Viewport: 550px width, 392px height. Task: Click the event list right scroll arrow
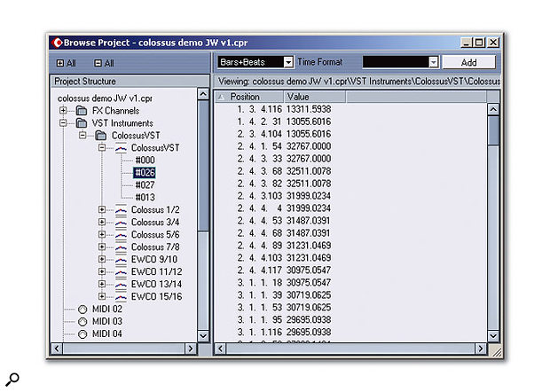(x=481, y=349)
